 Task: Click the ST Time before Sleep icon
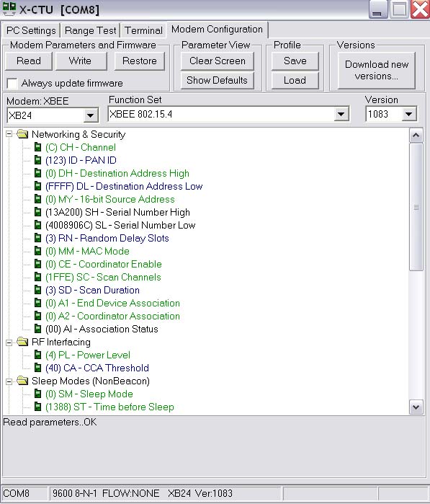coord(38,407)
